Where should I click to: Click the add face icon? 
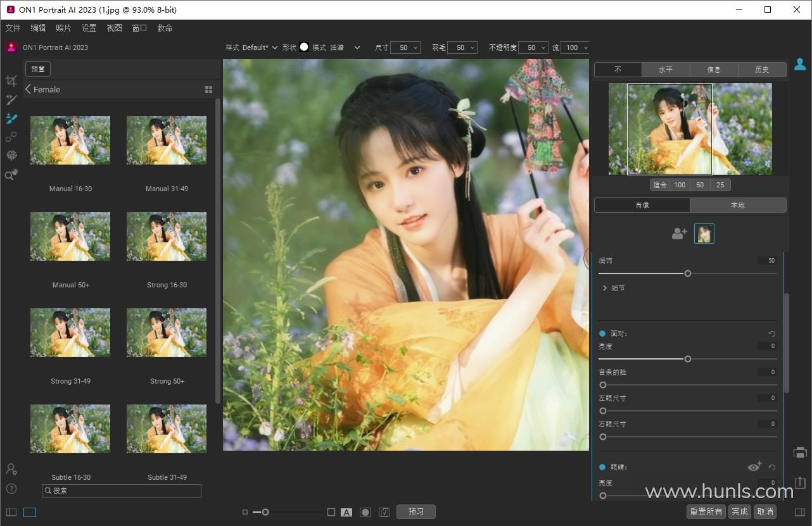(679, 234)
